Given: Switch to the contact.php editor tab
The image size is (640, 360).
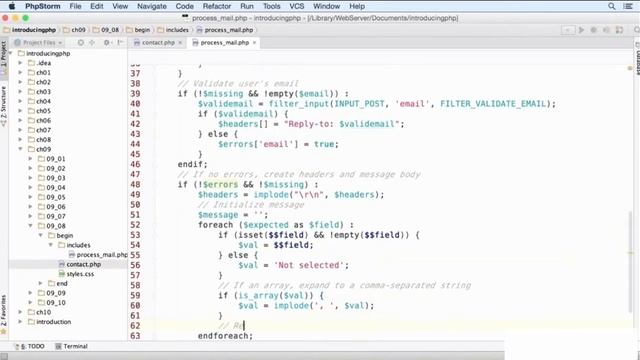Looking at the screenshot, I should click(158, 42).
